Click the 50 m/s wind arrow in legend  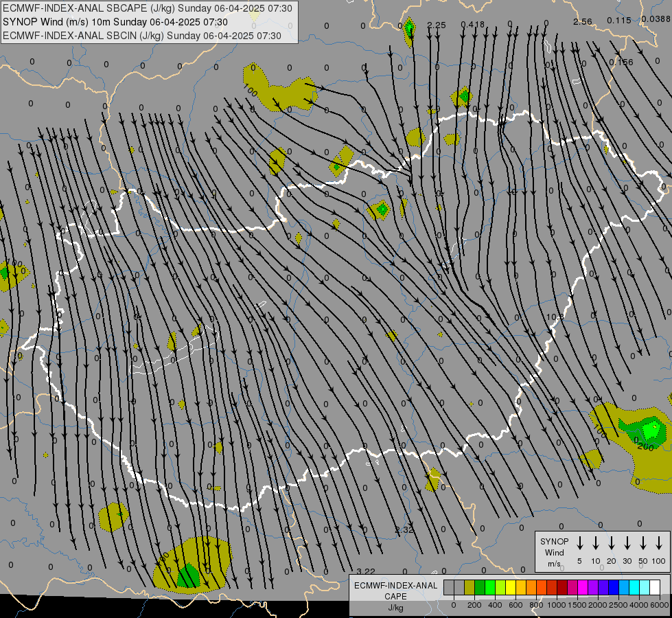coord(643,543)
